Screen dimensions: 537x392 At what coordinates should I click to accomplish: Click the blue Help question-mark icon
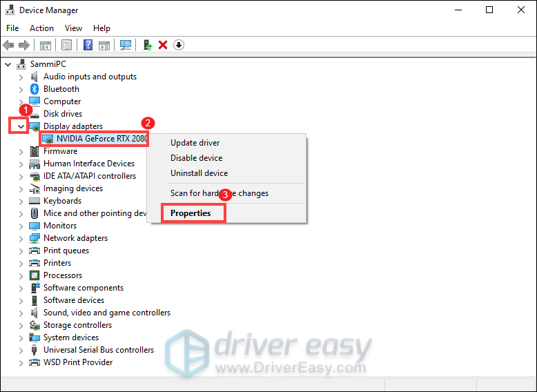88,45
